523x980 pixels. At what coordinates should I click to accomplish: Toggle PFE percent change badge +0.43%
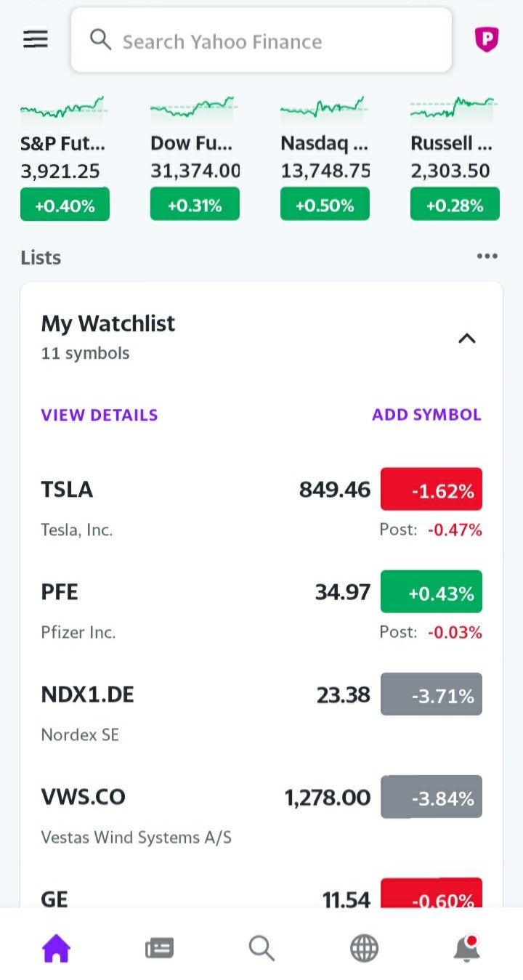pyautogui.click(x=431, y=592)
